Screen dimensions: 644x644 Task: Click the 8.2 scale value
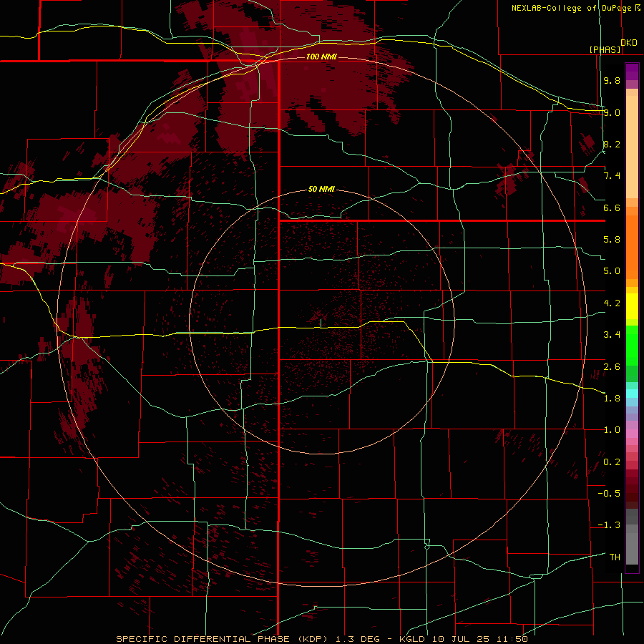pos(612,144)
